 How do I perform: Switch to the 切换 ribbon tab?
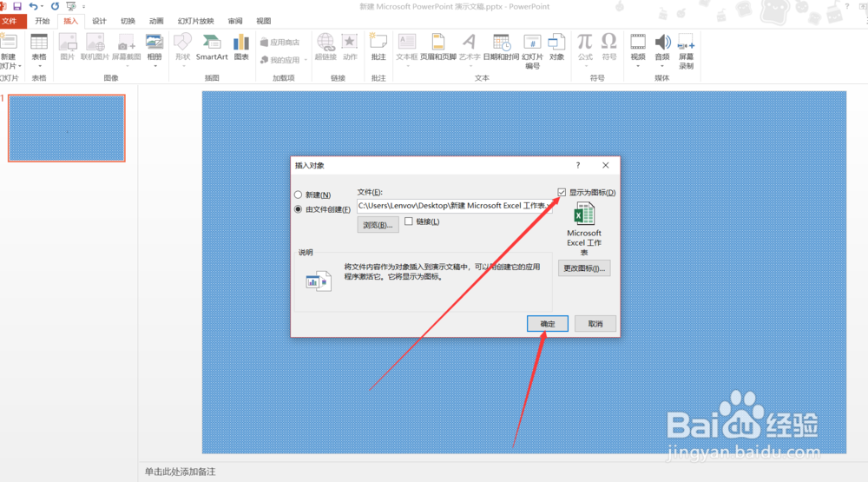(x=128, y=21)
